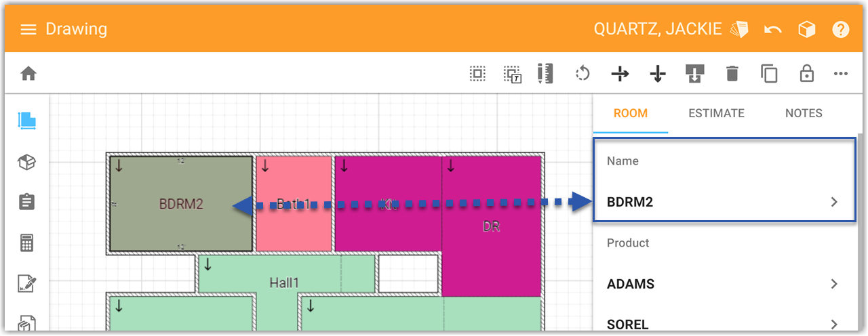Click the direction arrow in Hall1 room
This screenshot has width=868, height=336.
tap(208, 265)
